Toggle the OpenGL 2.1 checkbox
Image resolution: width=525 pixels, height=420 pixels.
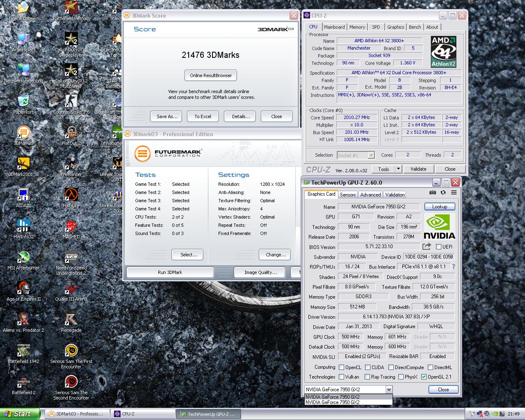pyautogui.click(x=424, y=377)
